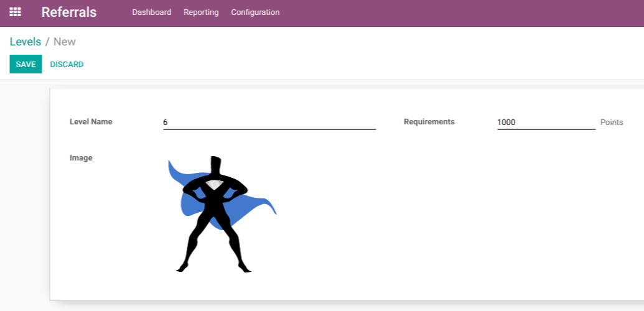Click the Discard button
644x311 pixels.
[x=67, y=65]
